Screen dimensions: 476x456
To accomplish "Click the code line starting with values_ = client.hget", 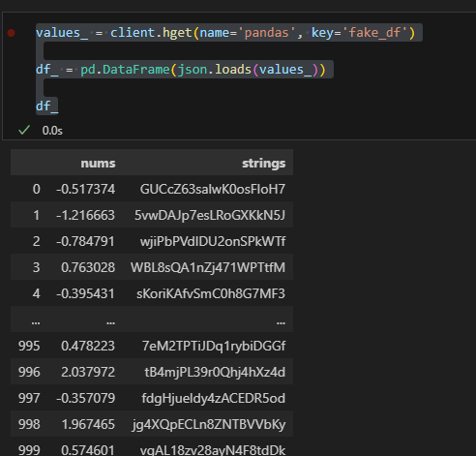I will (x=225, y=33).
